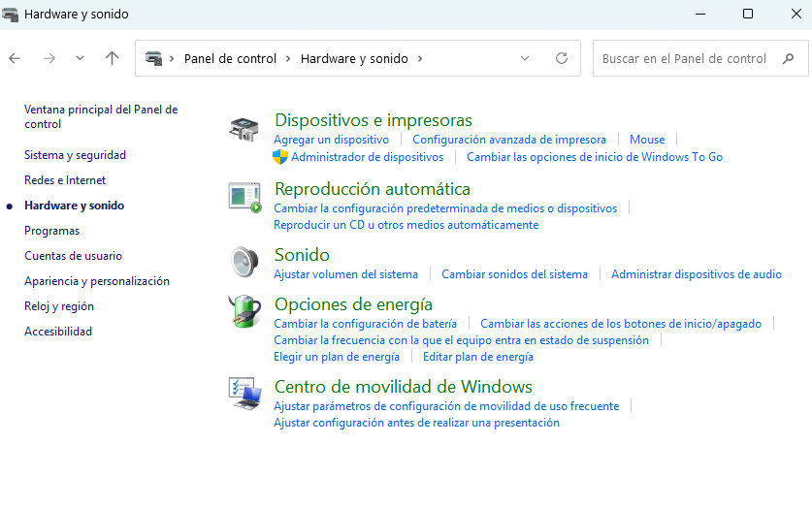Open Dispositivos e impresoras heading
The image size is (812, 508).
(x=374, y=120)
